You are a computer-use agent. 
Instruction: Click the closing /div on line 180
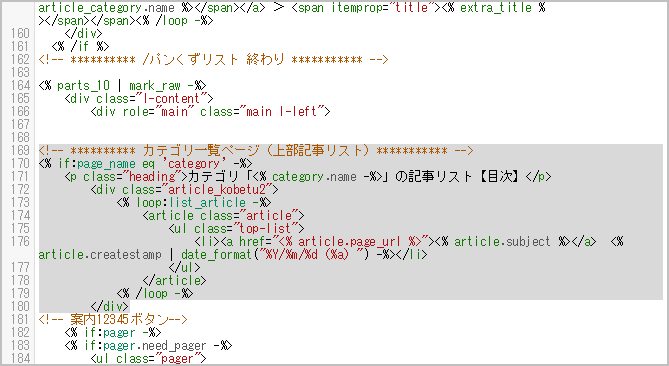click(110, 306)
